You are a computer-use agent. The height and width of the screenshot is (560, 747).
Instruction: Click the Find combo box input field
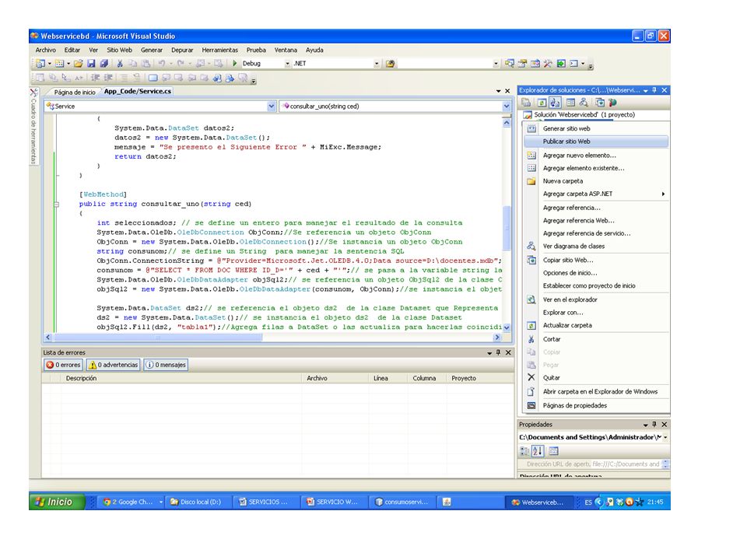click(x=444, y=63)
